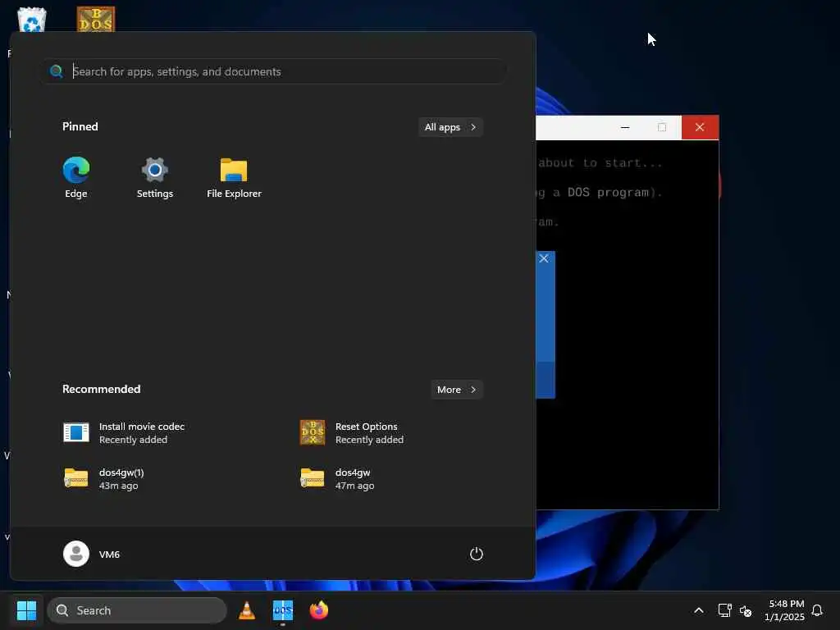Open the VM6 user account menu
Viewport: 840px width, 630px height.
point(92,554)
